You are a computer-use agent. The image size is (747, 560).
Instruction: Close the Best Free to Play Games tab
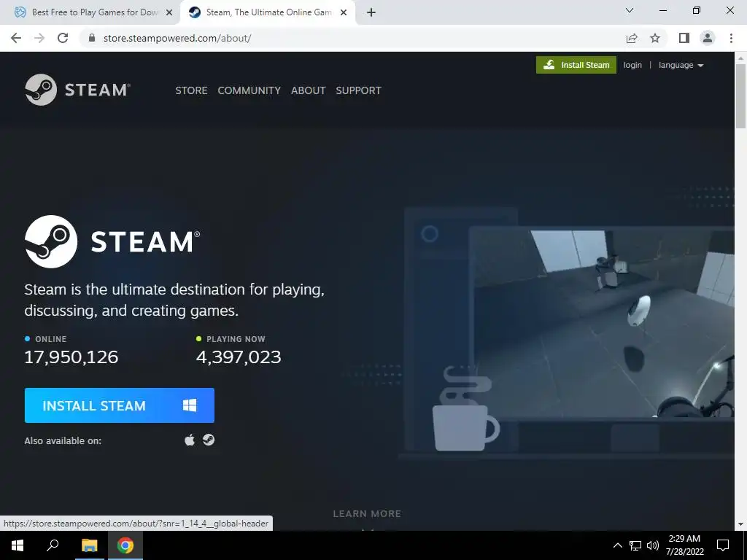169,13
